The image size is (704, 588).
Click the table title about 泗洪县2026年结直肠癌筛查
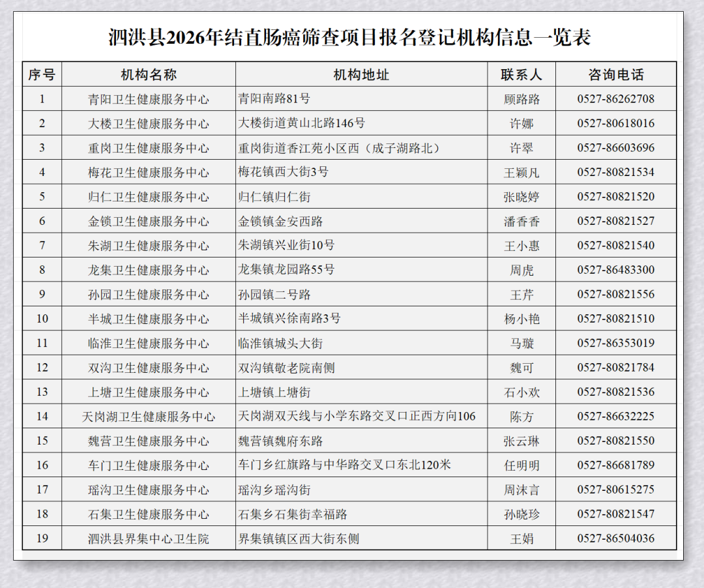coord(349,37)
